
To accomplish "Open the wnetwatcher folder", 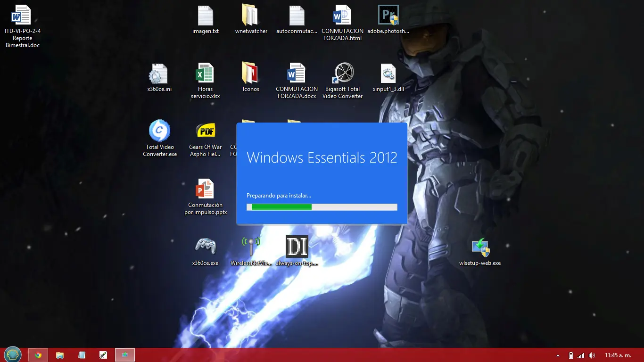I will 251,20.
